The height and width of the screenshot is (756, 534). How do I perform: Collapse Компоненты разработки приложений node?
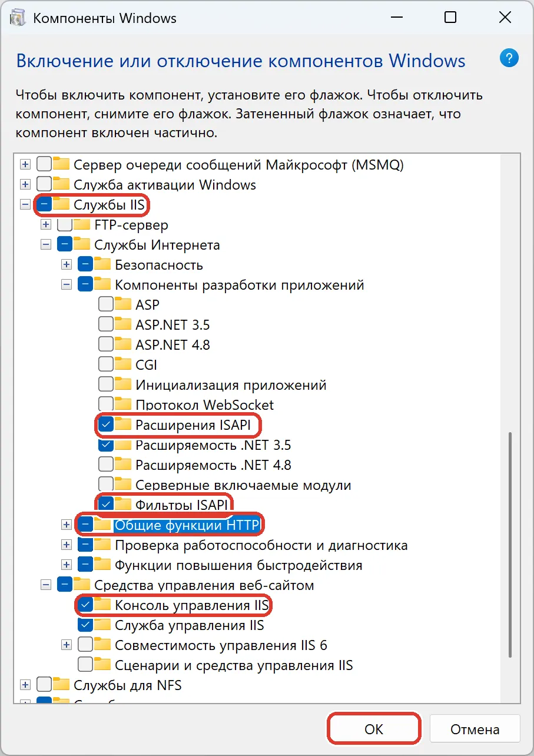67,284
